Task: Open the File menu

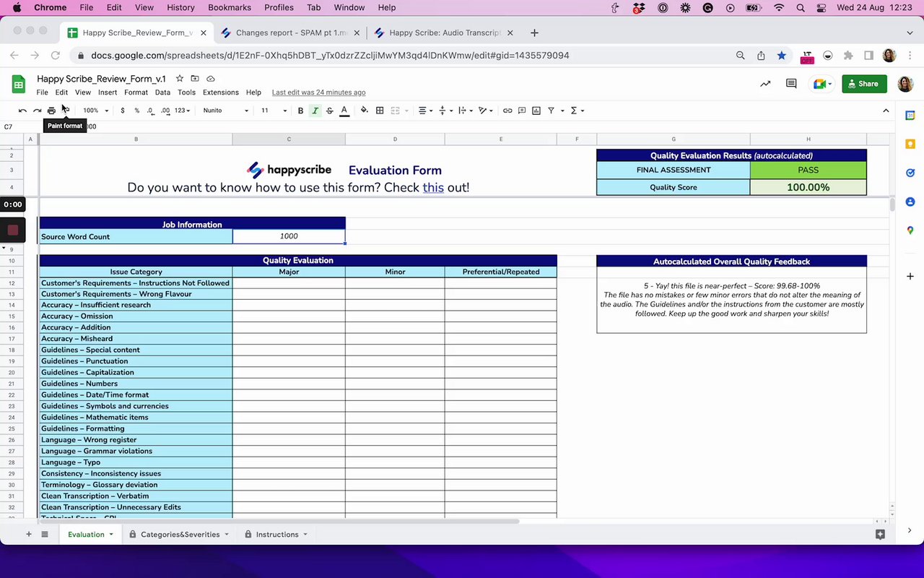Action: [x=43, y=92]
